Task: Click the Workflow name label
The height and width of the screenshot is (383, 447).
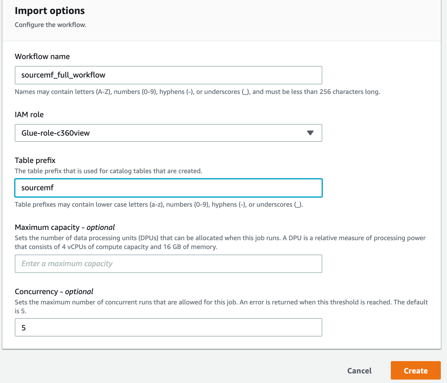Action: tap(42, 56)
